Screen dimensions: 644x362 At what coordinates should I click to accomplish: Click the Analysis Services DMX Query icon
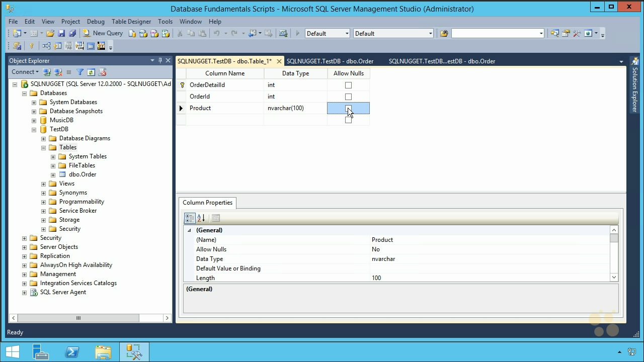(x=154, y=34)
